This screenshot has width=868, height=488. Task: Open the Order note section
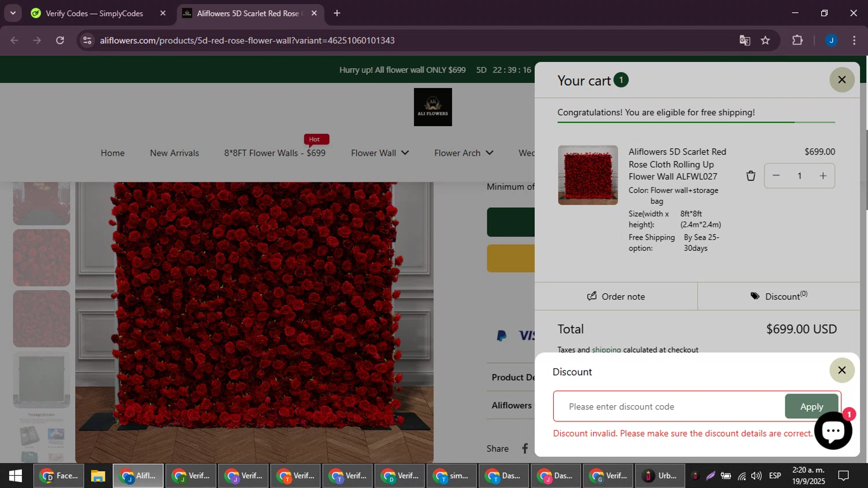(x=616, y=296)
